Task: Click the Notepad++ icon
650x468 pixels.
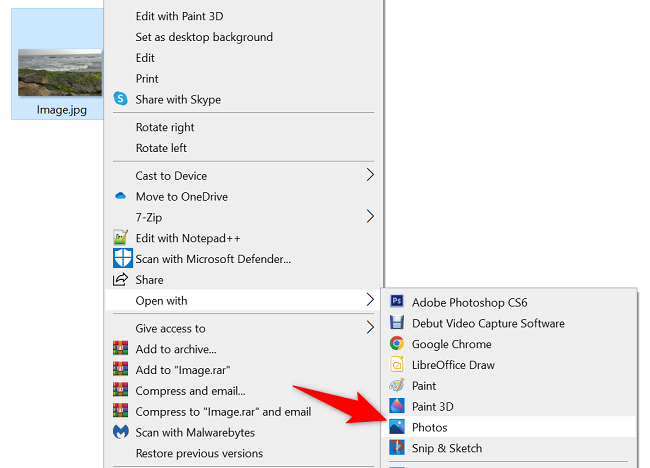Action: 121,238
